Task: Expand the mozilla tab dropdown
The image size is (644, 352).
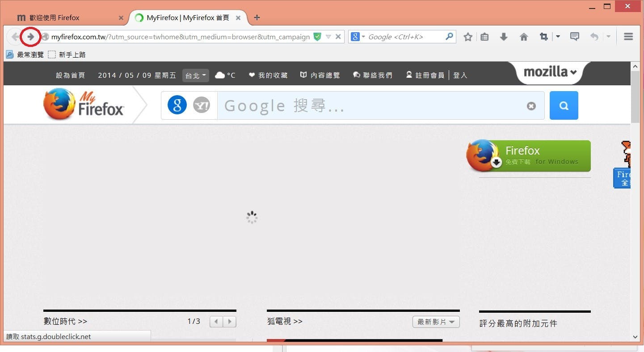Action: 550,72
